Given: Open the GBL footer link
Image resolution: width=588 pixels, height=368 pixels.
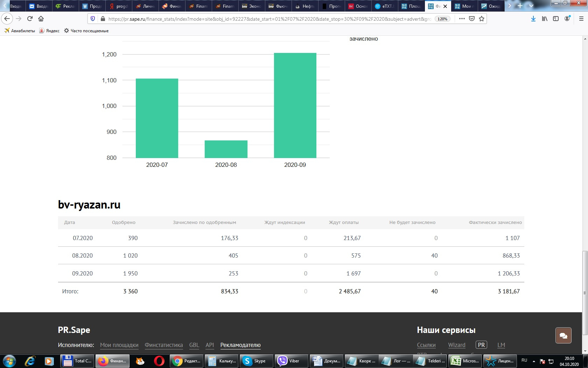Looking at the screenshot, I should [x=194, y=345].
